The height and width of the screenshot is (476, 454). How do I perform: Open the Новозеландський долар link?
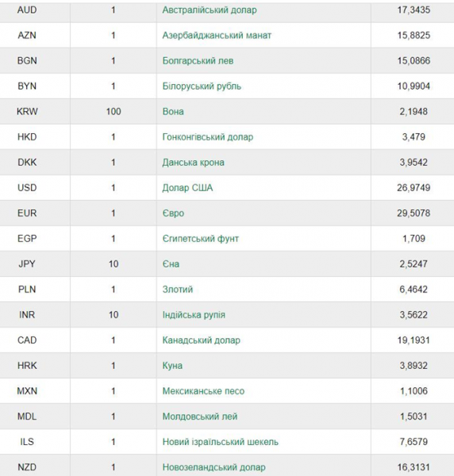tap(214, 467)
